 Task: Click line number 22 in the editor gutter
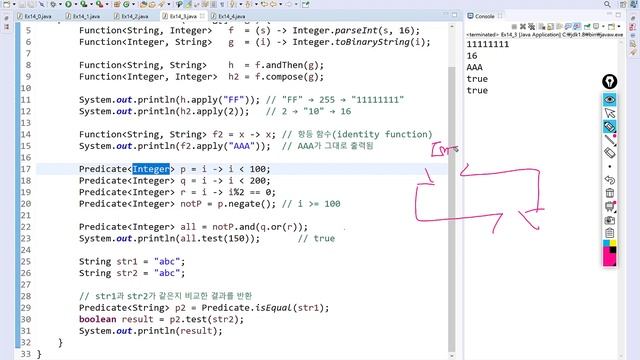(26, 227)
